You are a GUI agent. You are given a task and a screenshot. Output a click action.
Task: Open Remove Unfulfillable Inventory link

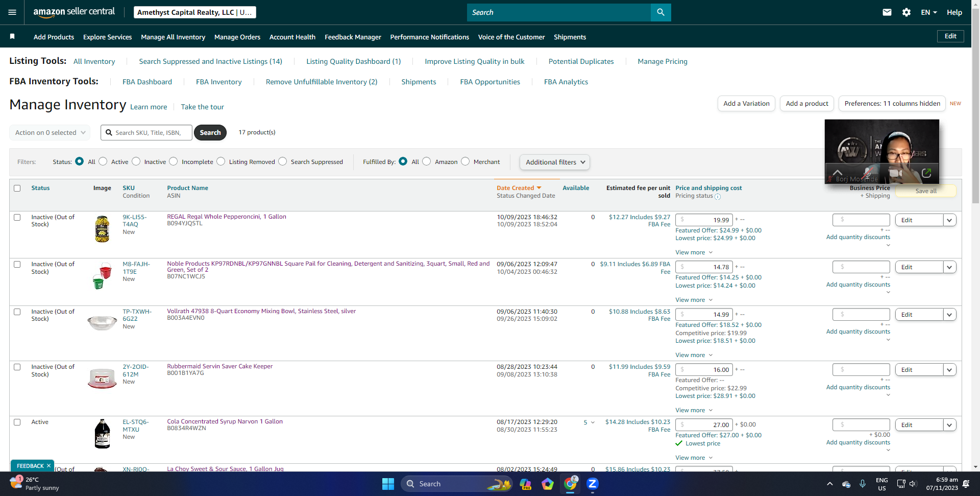322,82
